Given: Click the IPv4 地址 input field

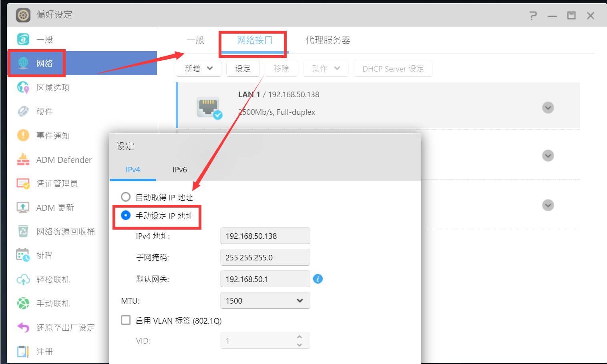Looking at the screenshot, I should pos(265,236).
